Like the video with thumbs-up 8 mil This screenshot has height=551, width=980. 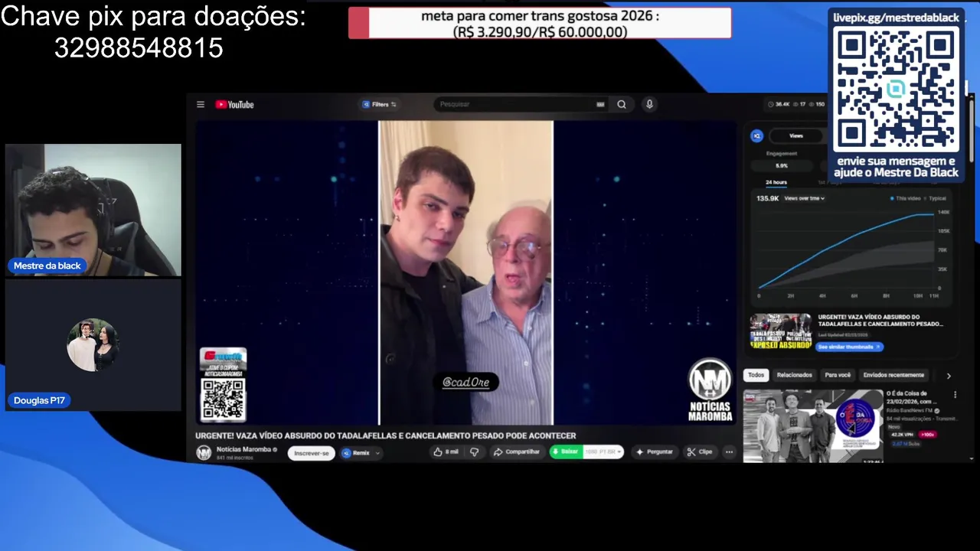click(446, 452)
